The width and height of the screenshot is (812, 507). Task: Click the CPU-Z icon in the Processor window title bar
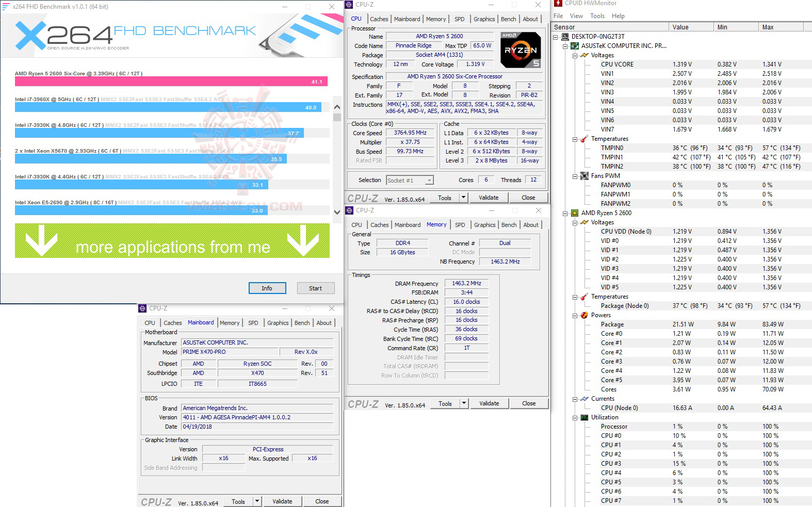(349, 5)
